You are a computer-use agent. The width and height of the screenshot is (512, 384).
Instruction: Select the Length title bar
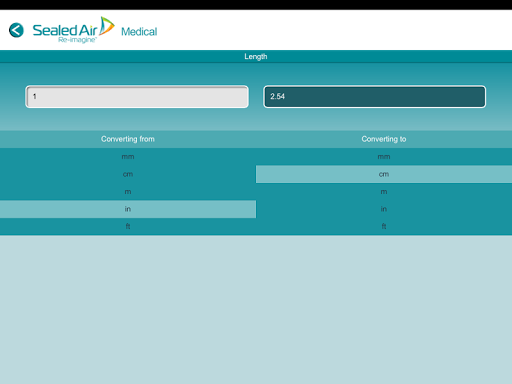(x=256, y=56)
